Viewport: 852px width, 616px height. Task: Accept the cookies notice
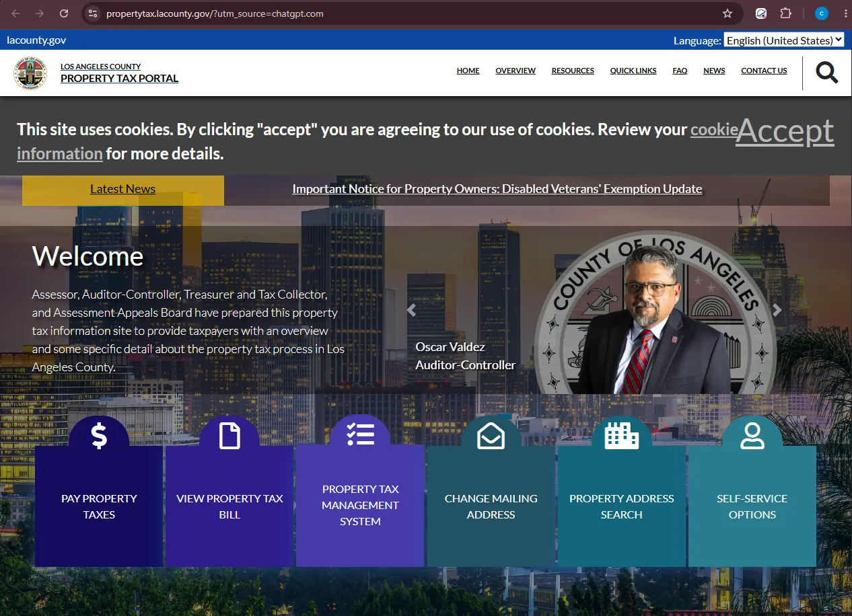pos(785,131)
